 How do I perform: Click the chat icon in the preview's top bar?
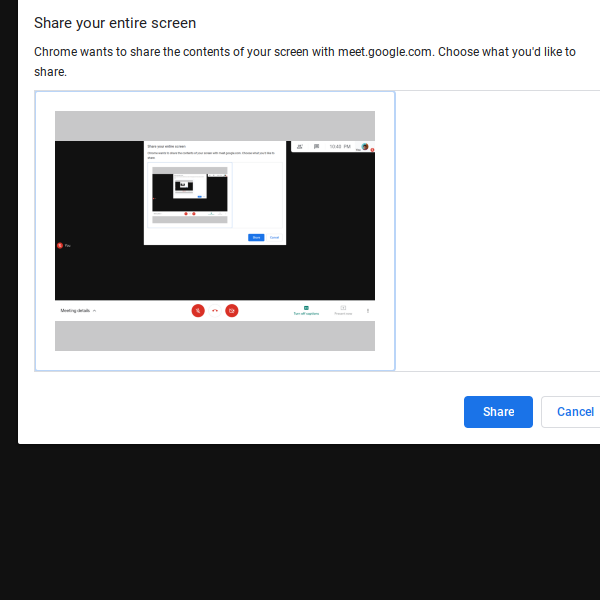316,146
